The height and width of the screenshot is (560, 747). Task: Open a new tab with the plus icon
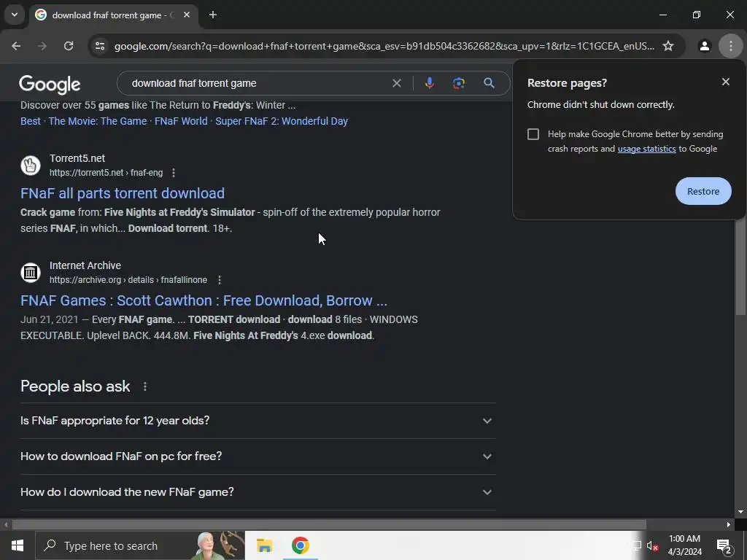point(213,15)
